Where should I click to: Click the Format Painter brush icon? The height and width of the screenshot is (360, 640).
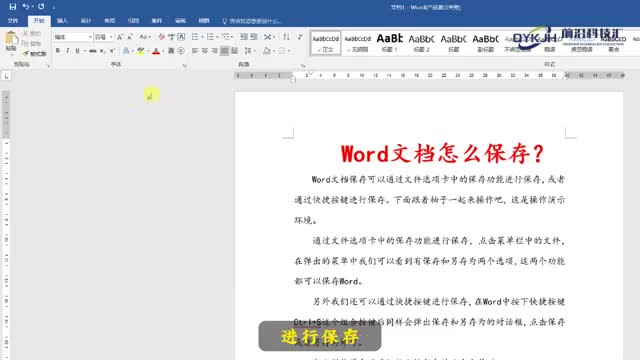27,53
